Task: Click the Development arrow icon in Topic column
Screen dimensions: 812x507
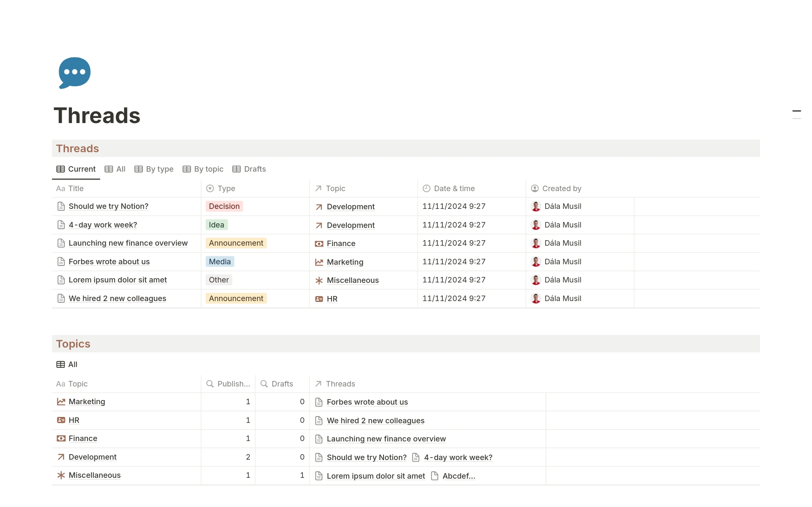Action: click(x=318, y=207)
